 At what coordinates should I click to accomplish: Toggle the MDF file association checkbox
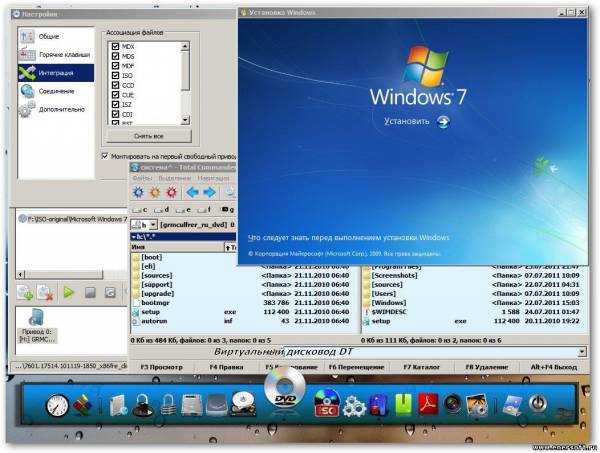(115, 65)
